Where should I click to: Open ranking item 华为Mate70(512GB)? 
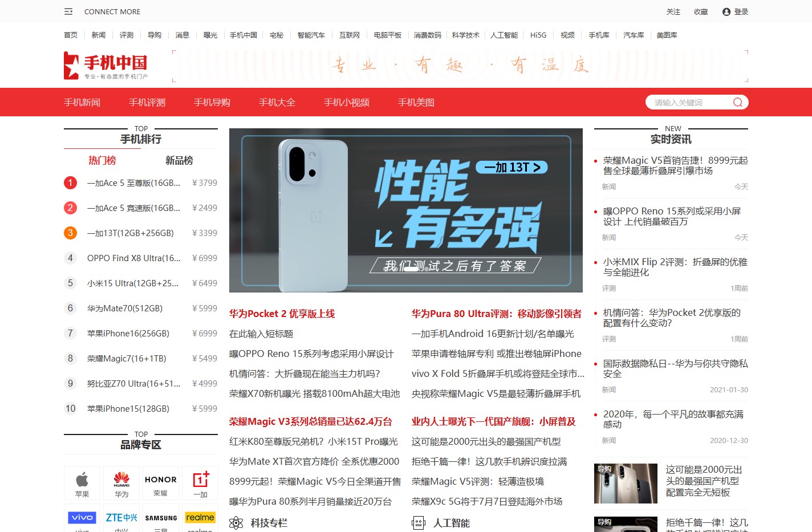point(125,308)
